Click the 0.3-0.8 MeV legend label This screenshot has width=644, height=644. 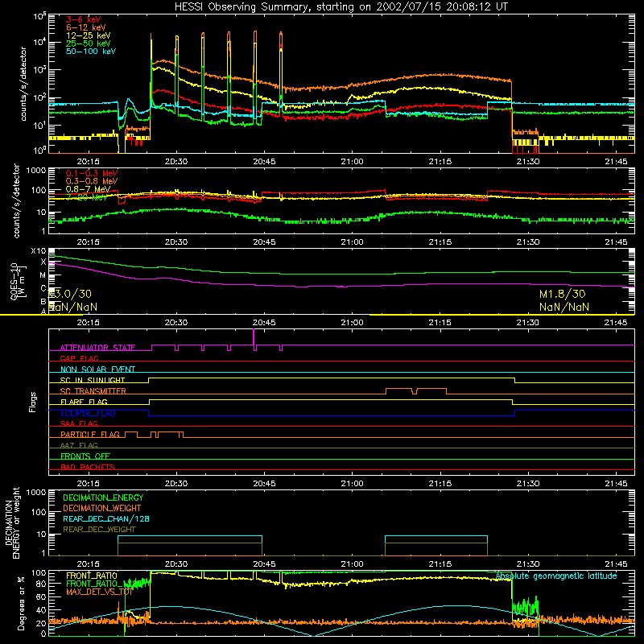[x=92, y=181]
